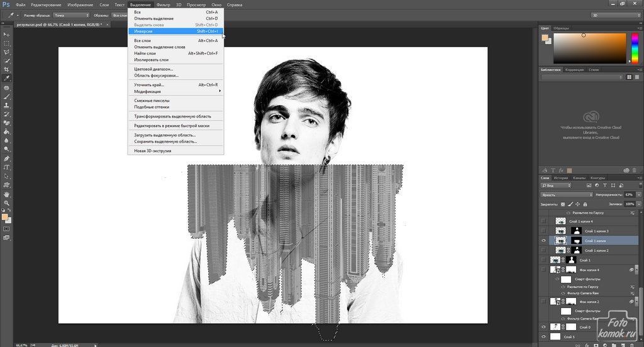Click the lock-all padlock icon in Layers
The width and height of the screenshot is (644, 347).
(586, 204)
